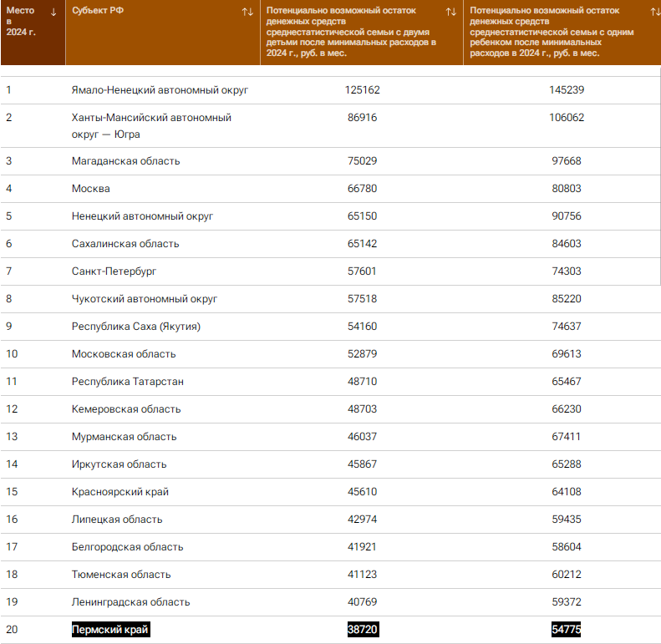Click sort arrows in the one-child families column
Image resolution: width=661 pixels, height=644 pixels.
click(x=654, y=12)
